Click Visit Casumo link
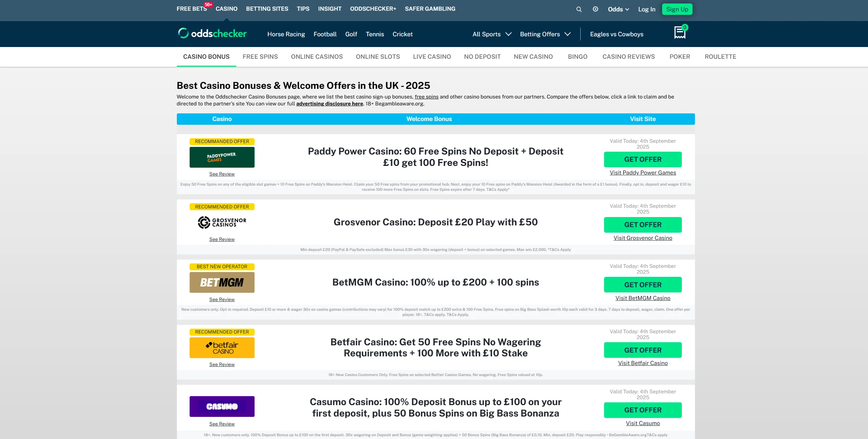The width and height of the screenshot is (868, 439). 643,423
